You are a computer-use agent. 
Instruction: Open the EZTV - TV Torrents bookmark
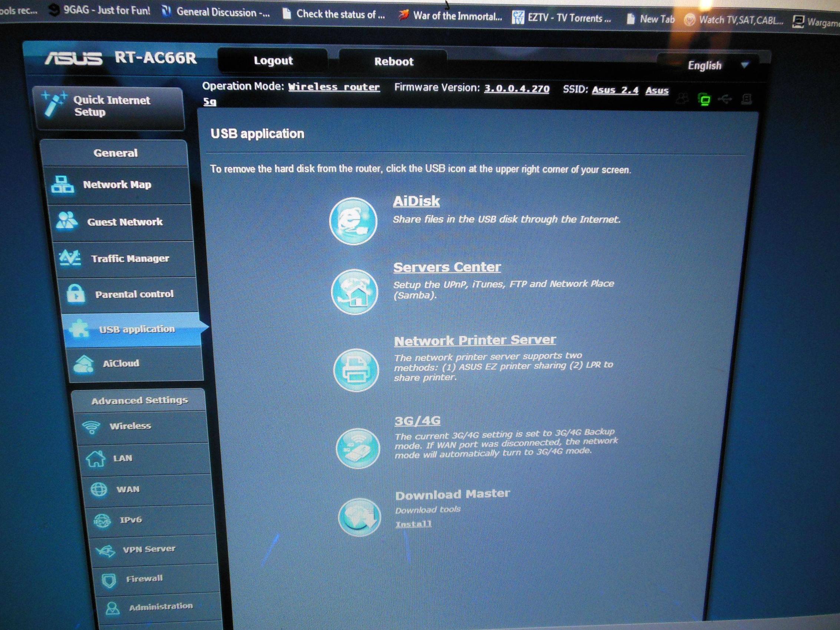click(x=562, y=18)
